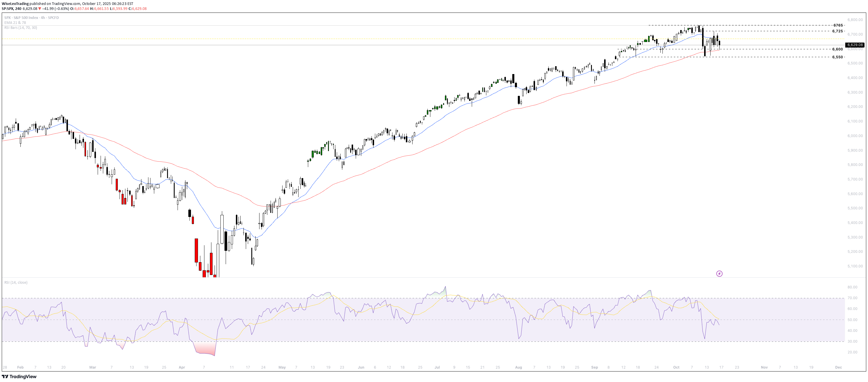
Task: Select the SPX S&P 500 Index legend title
Action: pos(31,17)
